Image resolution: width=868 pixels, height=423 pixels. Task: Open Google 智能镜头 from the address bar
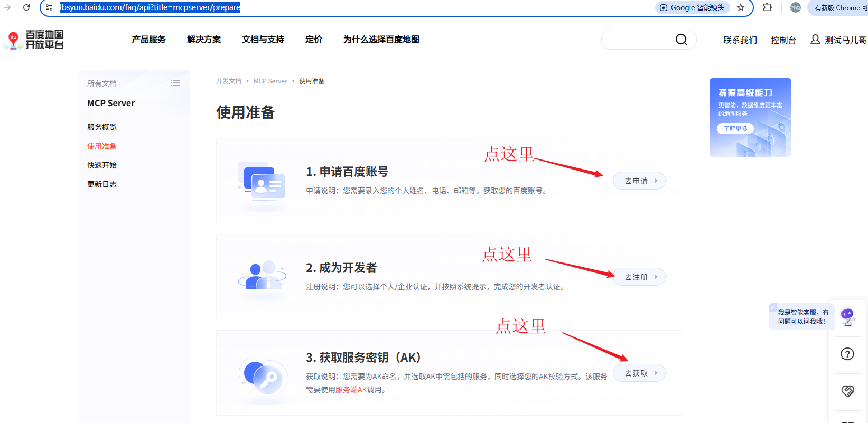[x=693, y=7]
